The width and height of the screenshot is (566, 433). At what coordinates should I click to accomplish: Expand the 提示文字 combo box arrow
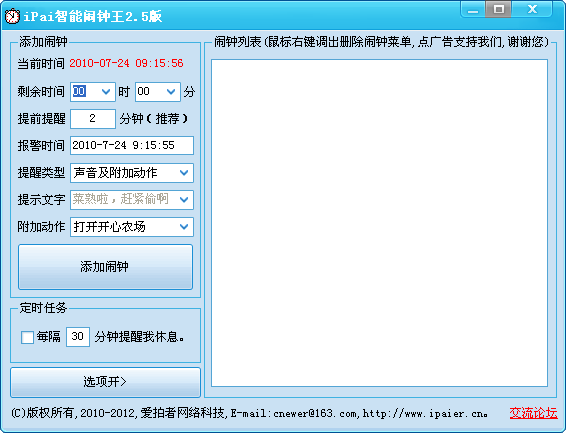pos(184,200)
